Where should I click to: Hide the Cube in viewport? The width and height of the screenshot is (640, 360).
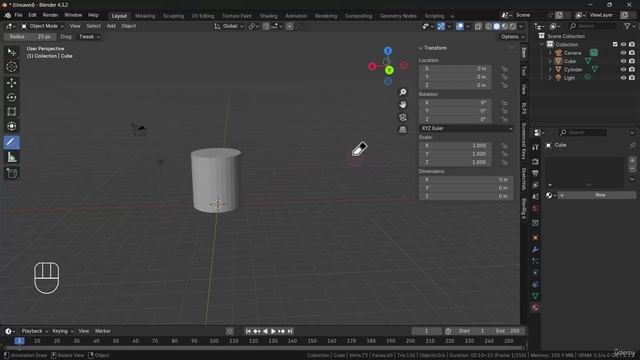[x=623, y=61]
